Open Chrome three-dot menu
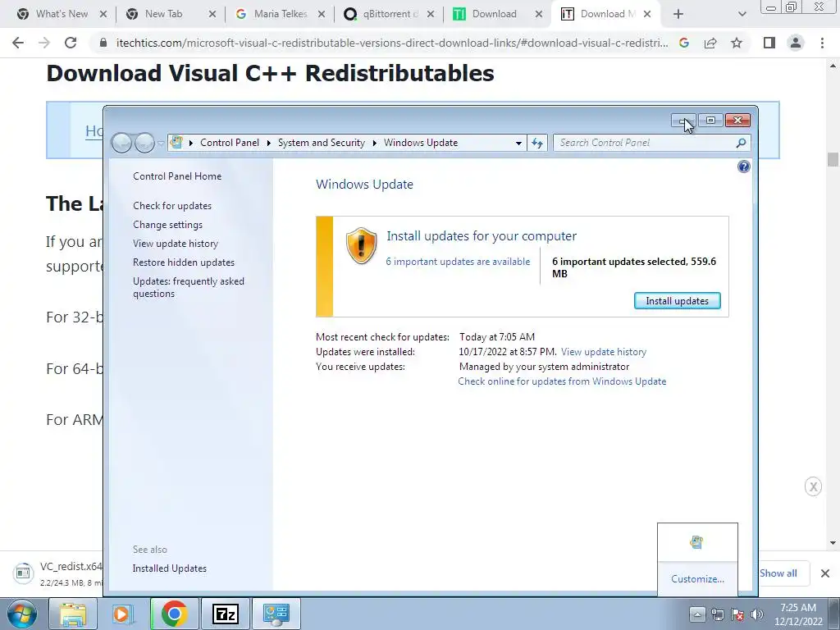The image size is (840, 630). click(x=822, y=43)
